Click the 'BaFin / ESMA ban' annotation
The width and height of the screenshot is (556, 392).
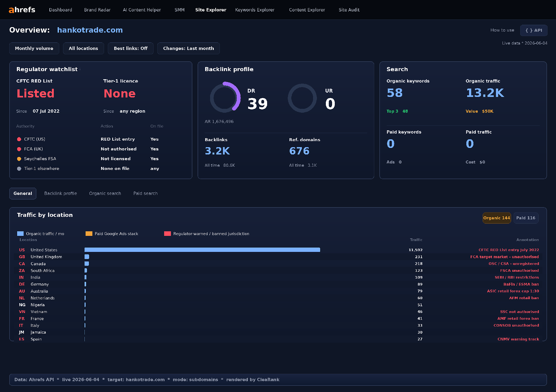[521, 284]
